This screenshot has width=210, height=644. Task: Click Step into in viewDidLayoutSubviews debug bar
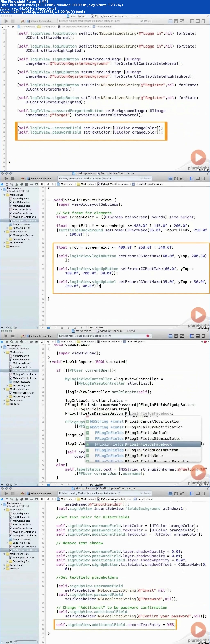68,327
